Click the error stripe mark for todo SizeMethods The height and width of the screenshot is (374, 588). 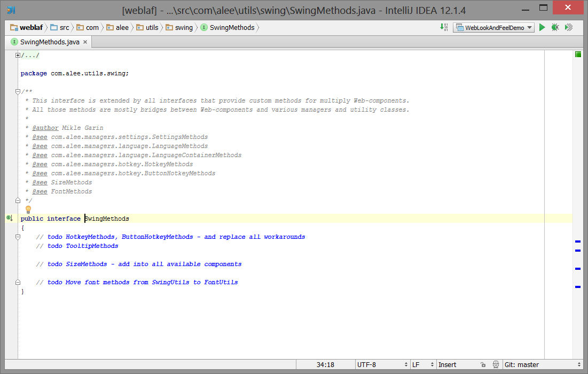(578, 269)
